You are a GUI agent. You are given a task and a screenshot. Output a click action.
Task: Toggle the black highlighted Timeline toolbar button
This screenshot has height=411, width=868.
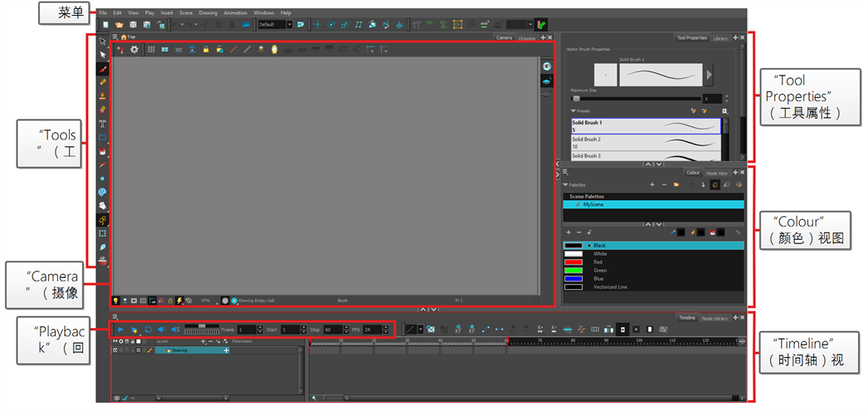623,329
